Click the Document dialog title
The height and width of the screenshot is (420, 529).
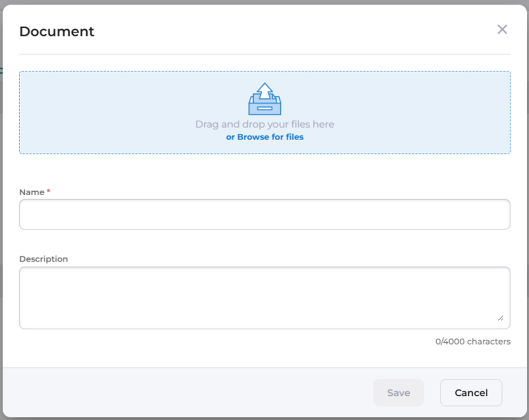pyautogui.click(x=57, y=31)
